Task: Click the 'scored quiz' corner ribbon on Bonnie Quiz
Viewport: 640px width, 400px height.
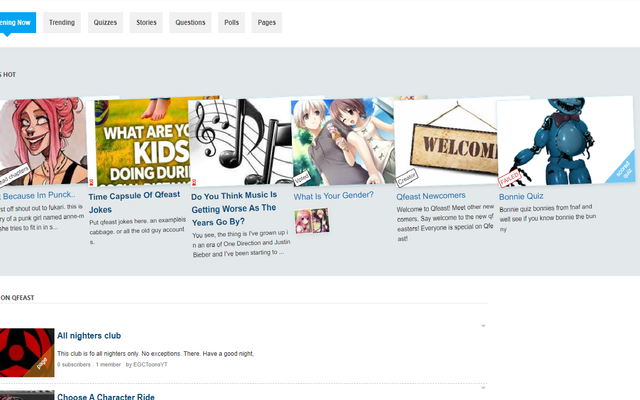Action: pos(623,170)
